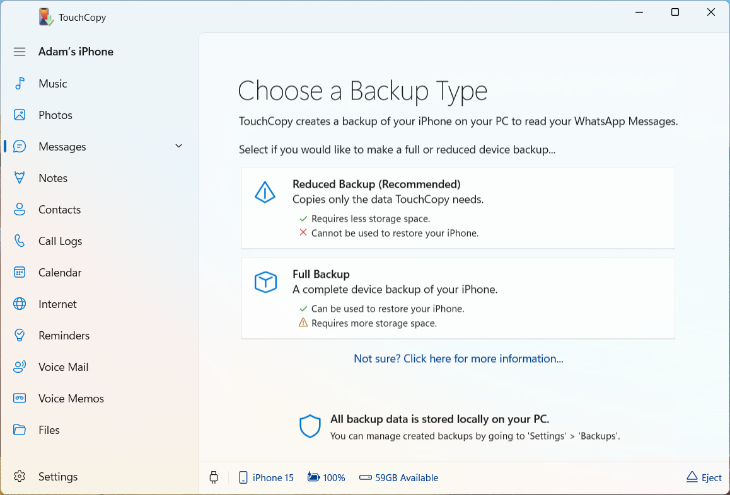Click the Internet globe icon

(x=20, y=304)
